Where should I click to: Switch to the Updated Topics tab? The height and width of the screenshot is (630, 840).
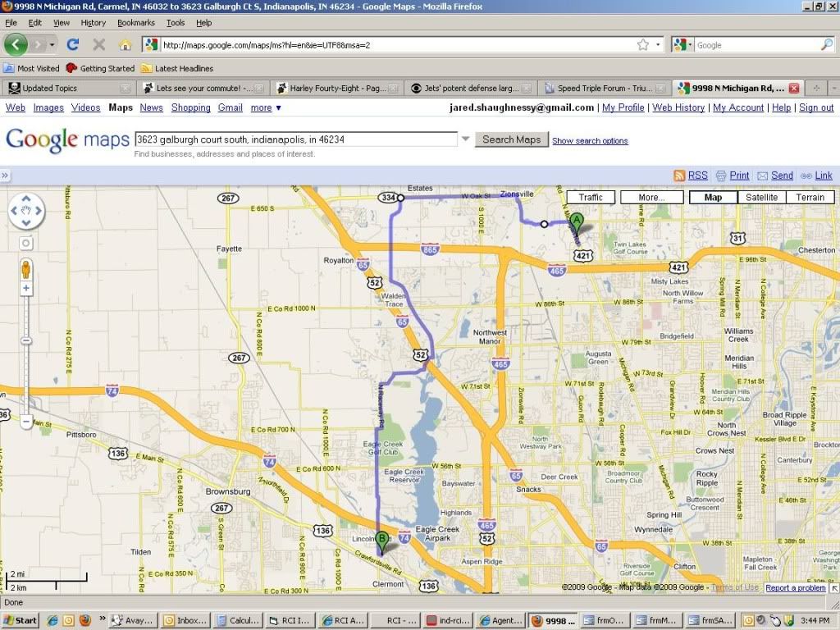(x=69, y=88)
